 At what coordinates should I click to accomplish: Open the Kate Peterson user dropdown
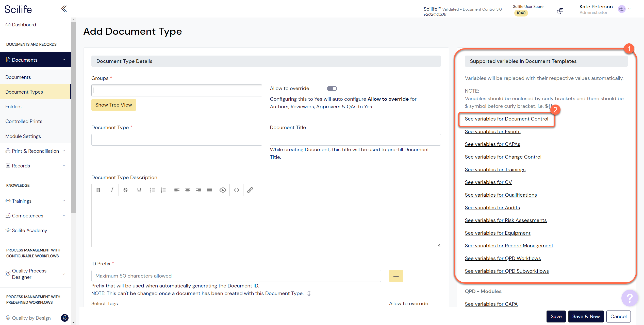629,9
